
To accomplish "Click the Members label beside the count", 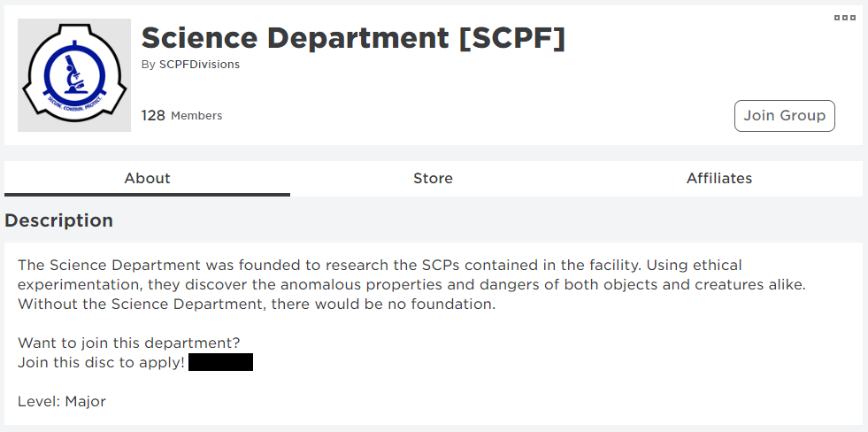I will click(196, 116).
